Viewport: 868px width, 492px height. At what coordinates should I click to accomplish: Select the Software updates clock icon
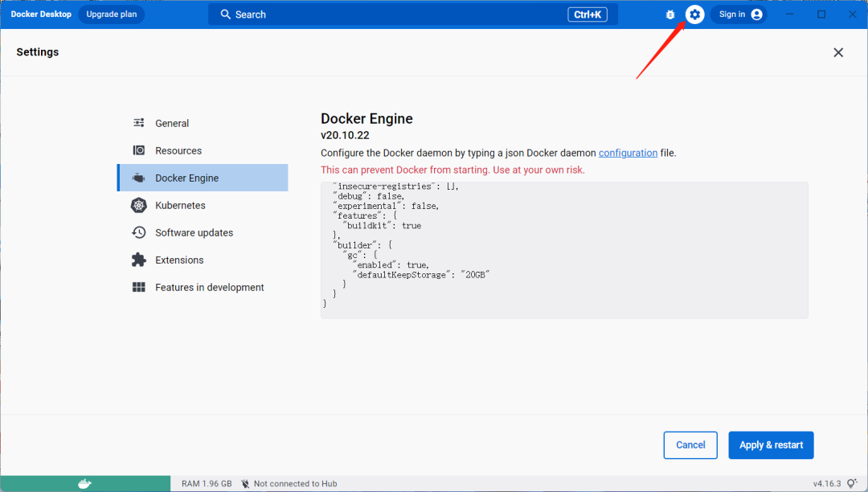point(138,232)
